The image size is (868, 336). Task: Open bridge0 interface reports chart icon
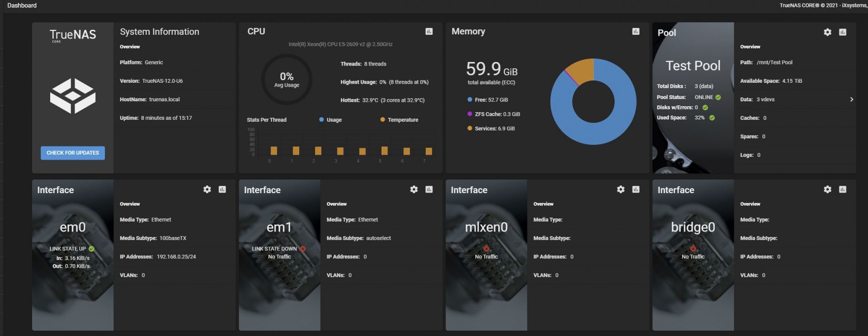pyautogui.click(x=843, y=189)
